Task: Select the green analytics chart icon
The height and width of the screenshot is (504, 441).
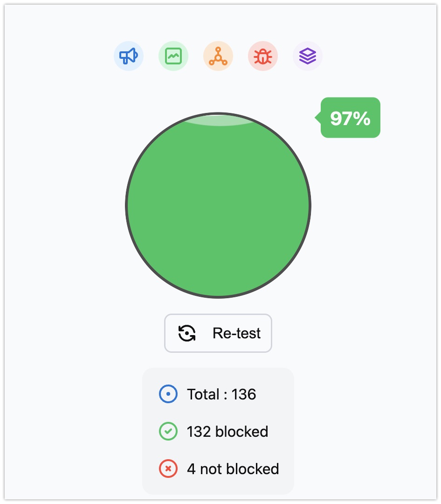Action: click(x=173, y=56)
